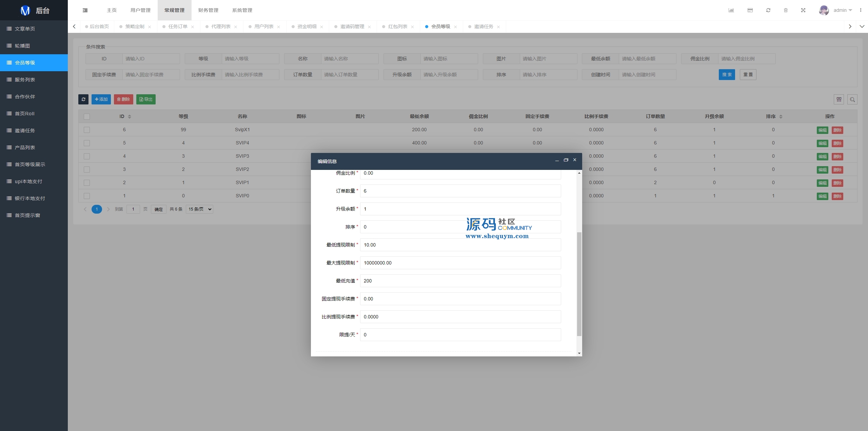
Task: Go to previous page arrow in pagination
Action: [85, 209]
